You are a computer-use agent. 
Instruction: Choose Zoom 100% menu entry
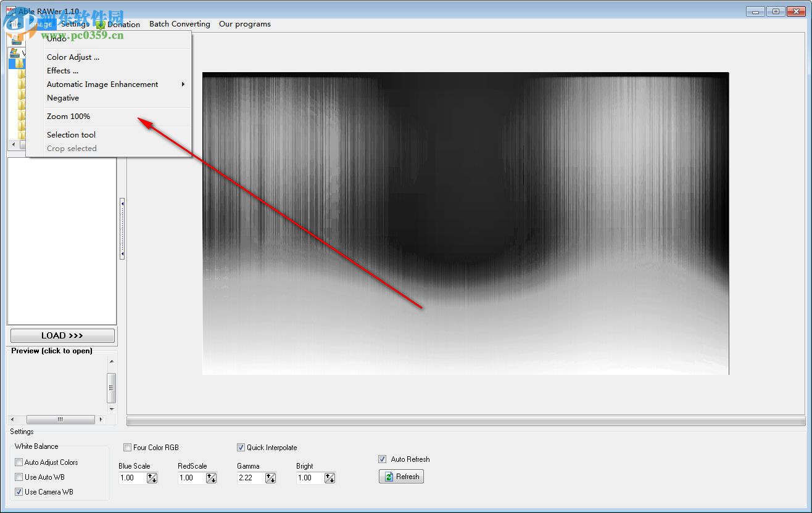coord(109,117)
